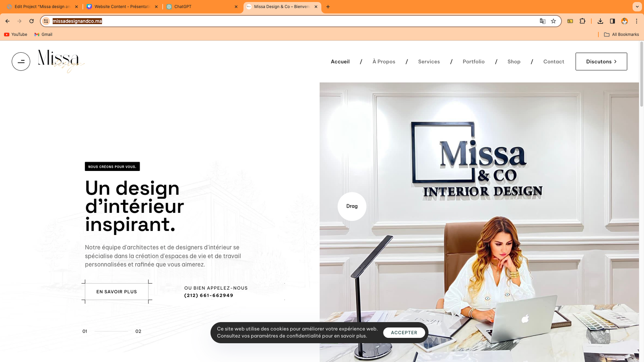Click the 'Ou bien appelez-nous' text

coord(216,288)
